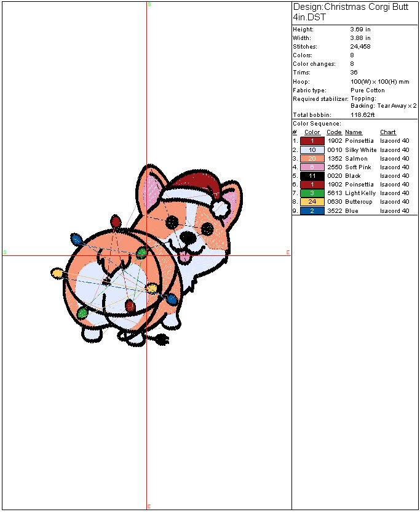420x512 pixels.
Task: Select the Silky White swatch
Action: (312, 150)
